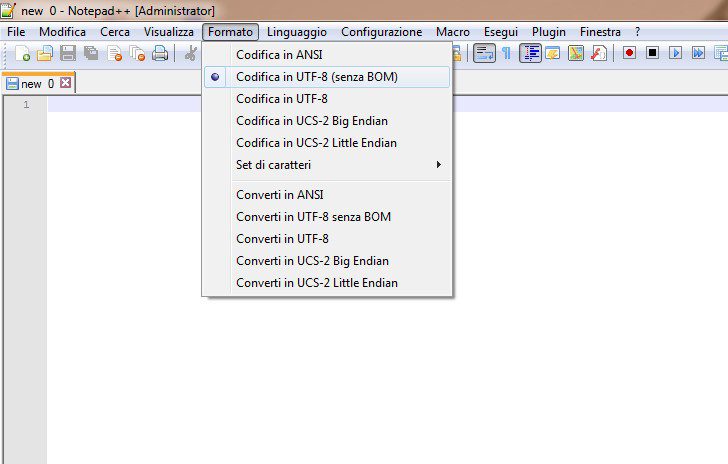Click the Save file floppy icon
Image resolution: width=728 pixels, height=464 pixels.
click(69, 54)
